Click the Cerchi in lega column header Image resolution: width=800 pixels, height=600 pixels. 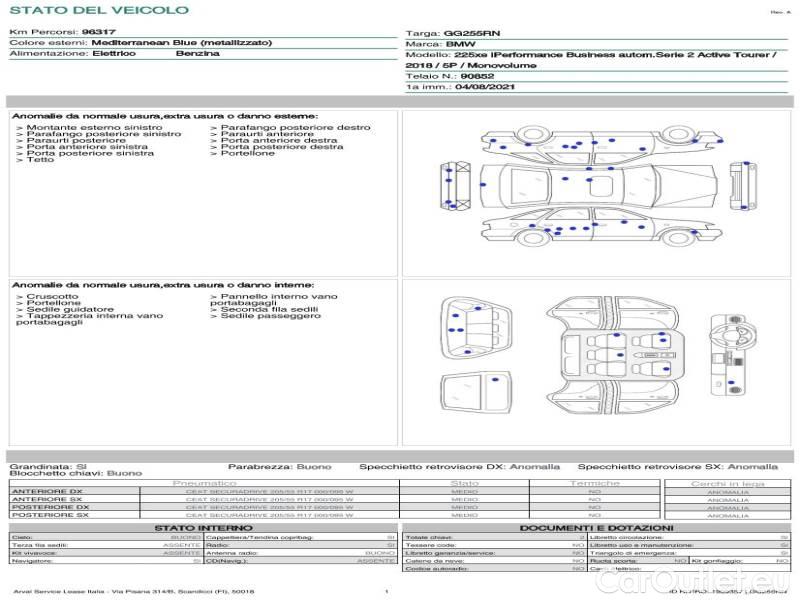727,483
